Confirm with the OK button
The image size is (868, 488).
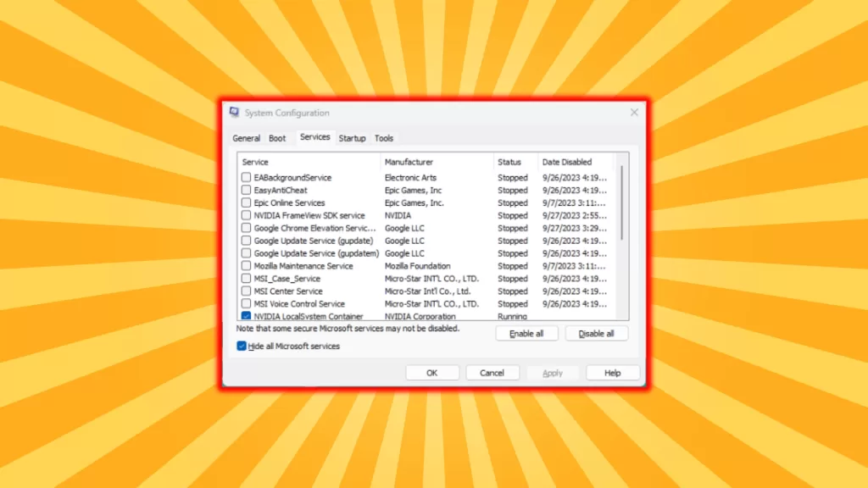click(x=431, y=373)
